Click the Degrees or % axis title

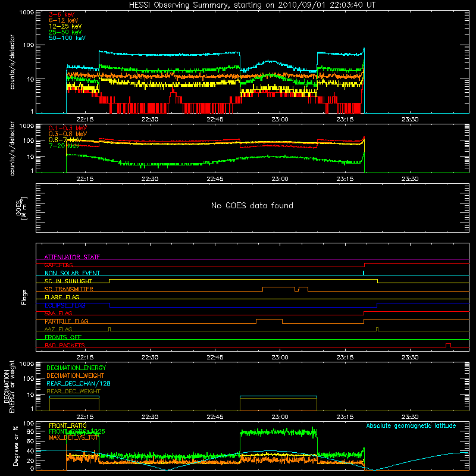coord(15,446)
